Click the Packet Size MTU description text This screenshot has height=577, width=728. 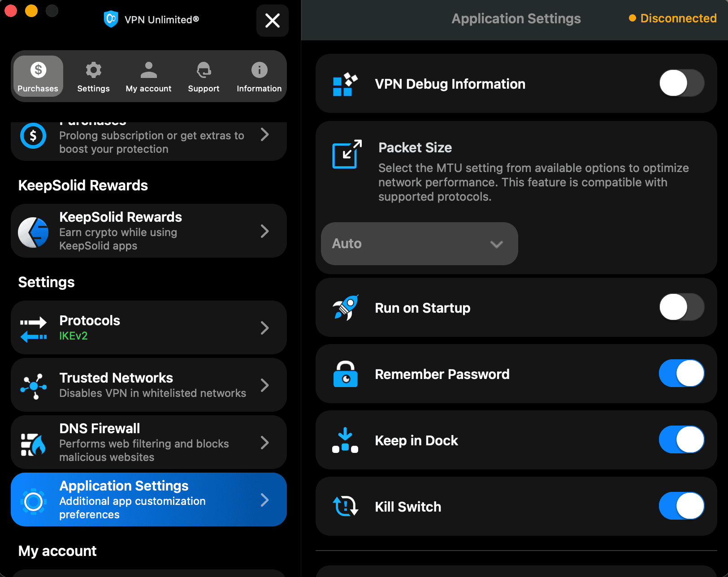pyautogui.click(x=533, y=182)
